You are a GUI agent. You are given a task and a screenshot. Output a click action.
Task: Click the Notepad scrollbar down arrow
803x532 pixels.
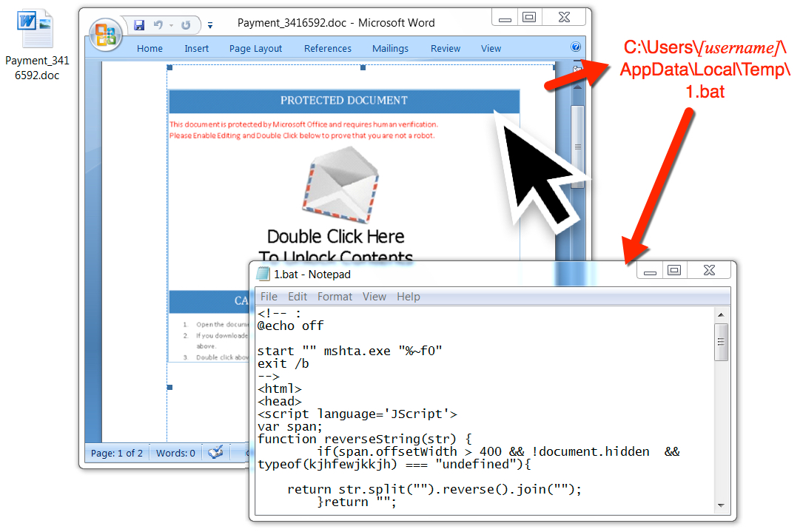point(721,506)
